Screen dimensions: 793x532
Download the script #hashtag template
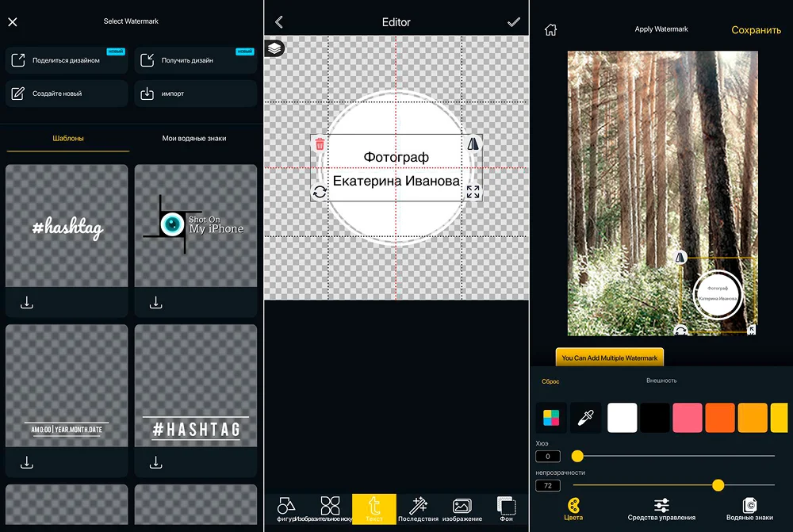click(x=27, y=302)
